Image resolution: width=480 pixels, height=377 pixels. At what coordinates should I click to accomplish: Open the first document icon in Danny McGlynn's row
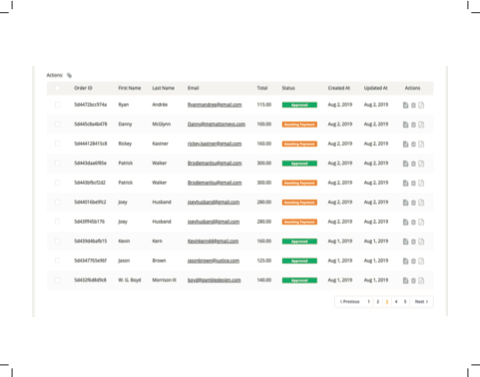coord(405,124)
